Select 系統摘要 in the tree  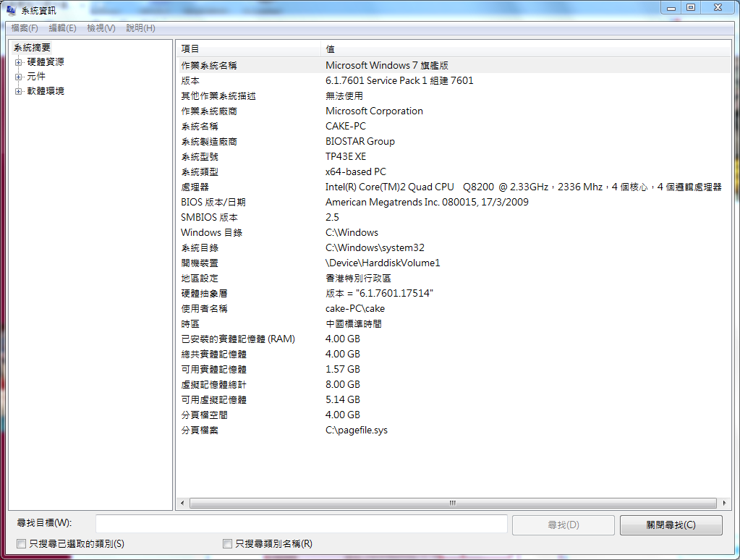point(32,48)
